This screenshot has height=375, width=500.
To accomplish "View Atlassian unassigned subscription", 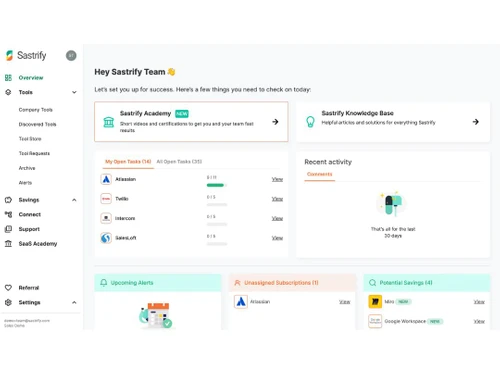I will [345, 302].
